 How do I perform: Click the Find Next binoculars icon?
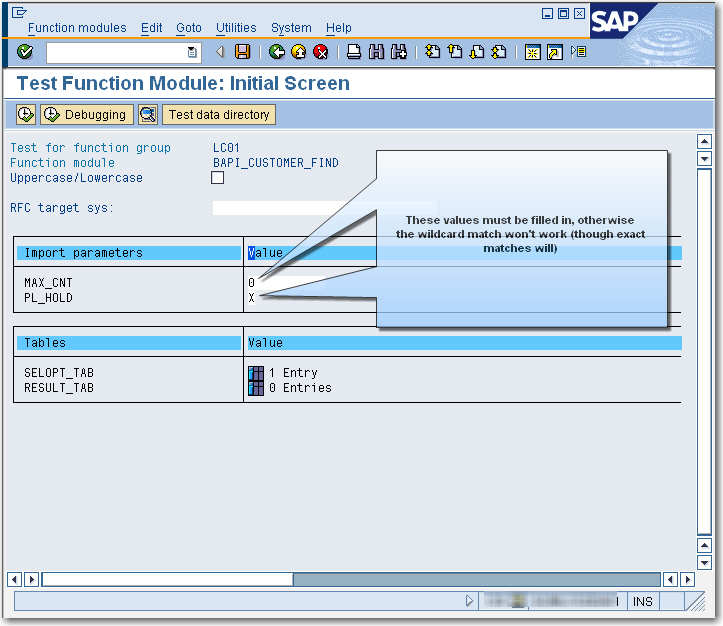[399, 52]
